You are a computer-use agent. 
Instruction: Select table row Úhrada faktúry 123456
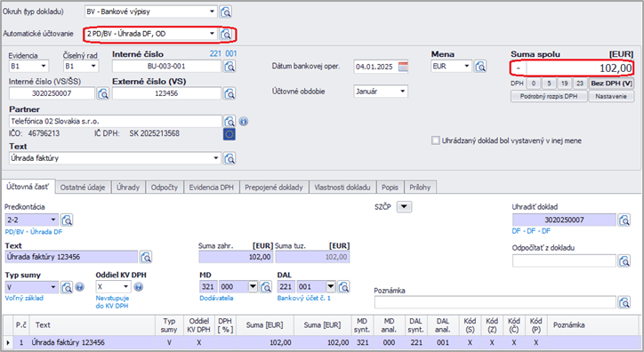pos(322,342)
